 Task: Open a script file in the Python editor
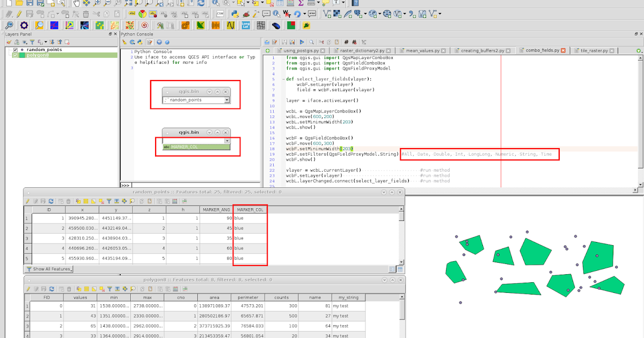267,42
